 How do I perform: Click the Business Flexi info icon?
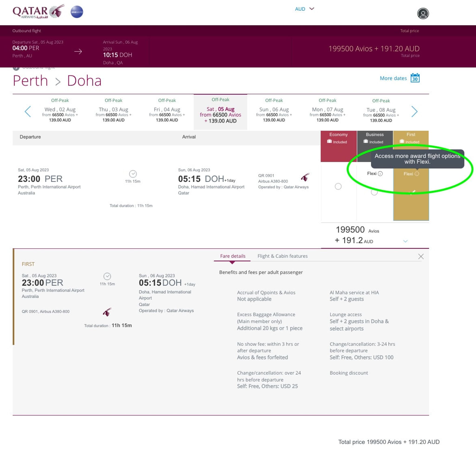click(x=380, y=174)
